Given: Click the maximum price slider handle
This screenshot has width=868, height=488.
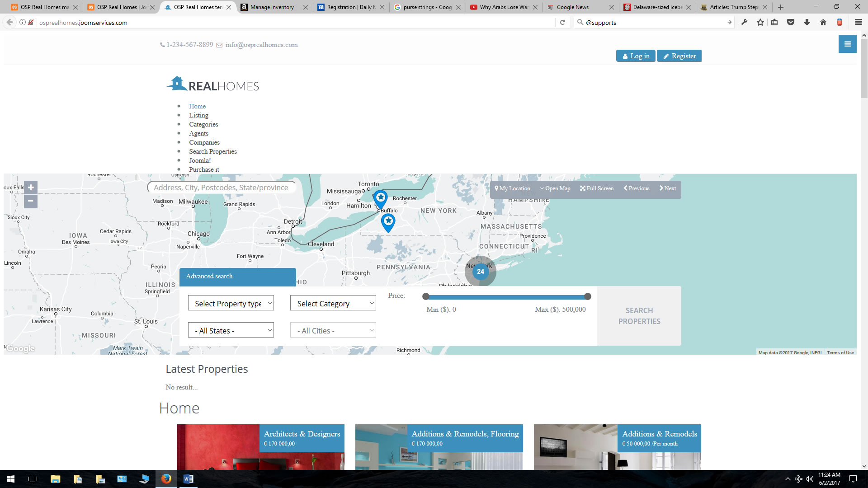Looking at the screenshot, I should coord(587,296).
